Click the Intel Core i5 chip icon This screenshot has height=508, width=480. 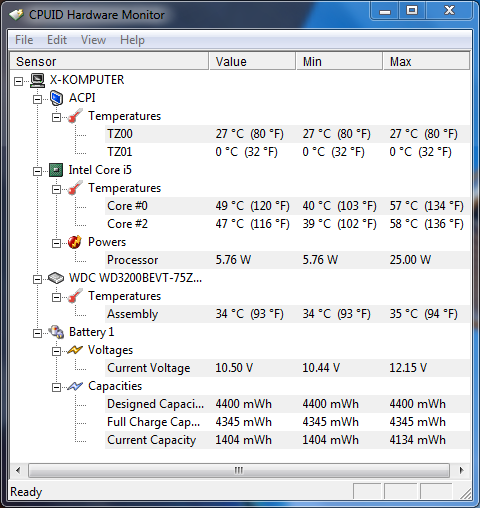pos(56,170)
